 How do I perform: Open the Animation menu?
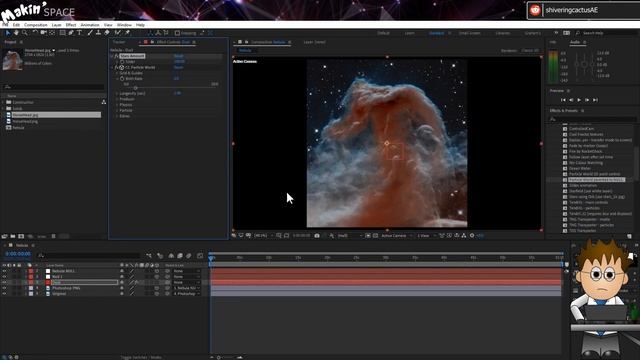coord(90,25)
